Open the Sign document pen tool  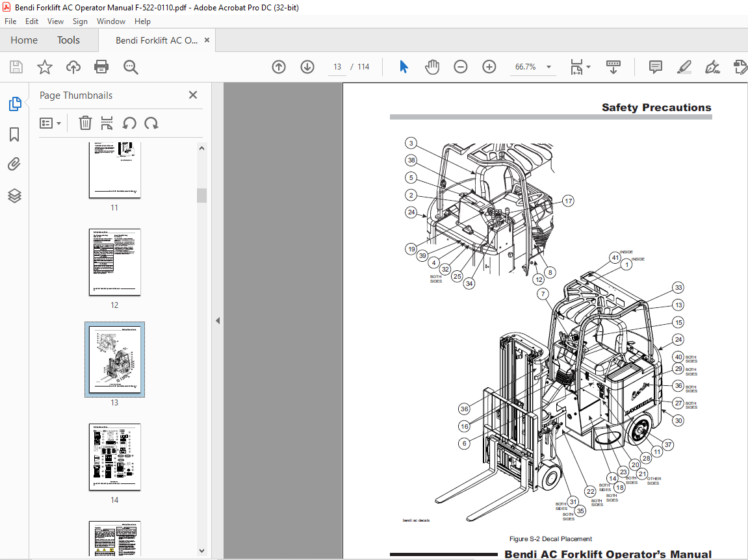tap(712, 67)
